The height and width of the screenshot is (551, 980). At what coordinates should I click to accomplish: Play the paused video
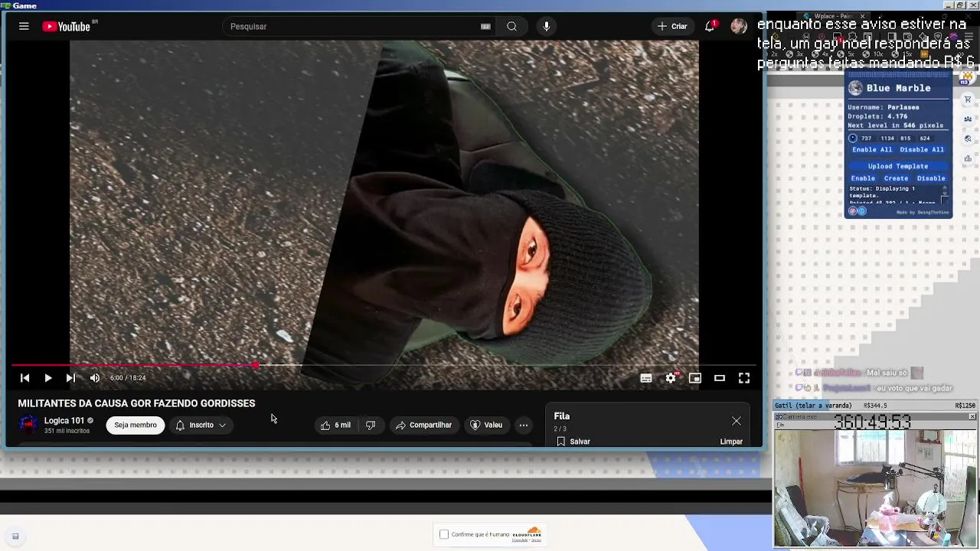pos(47,378)
